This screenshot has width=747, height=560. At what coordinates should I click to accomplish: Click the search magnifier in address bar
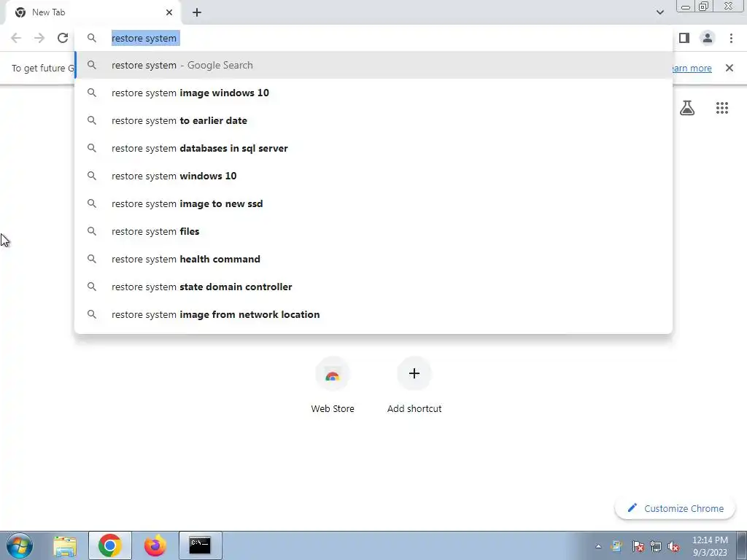coord(92,38)
